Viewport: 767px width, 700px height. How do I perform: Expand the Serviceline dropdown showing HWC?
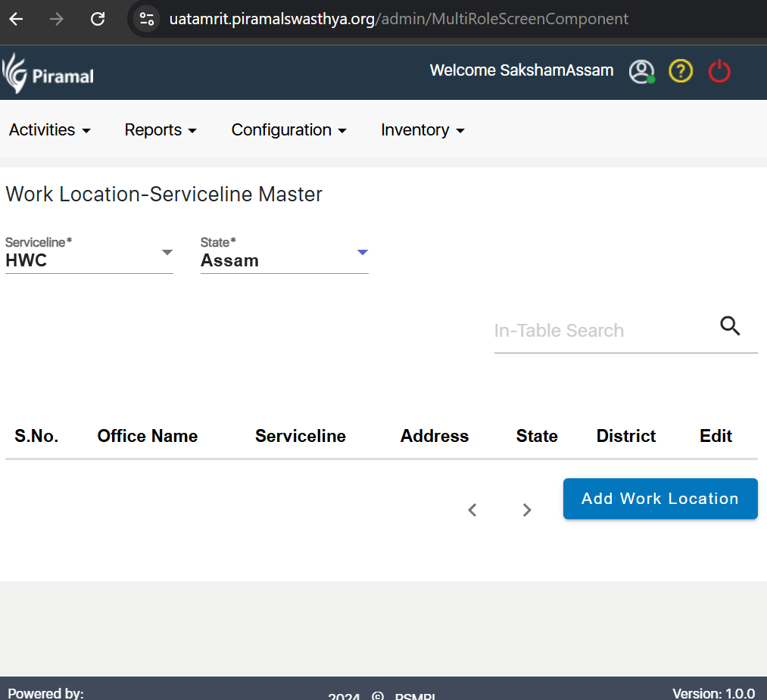[x=89, y=254]
